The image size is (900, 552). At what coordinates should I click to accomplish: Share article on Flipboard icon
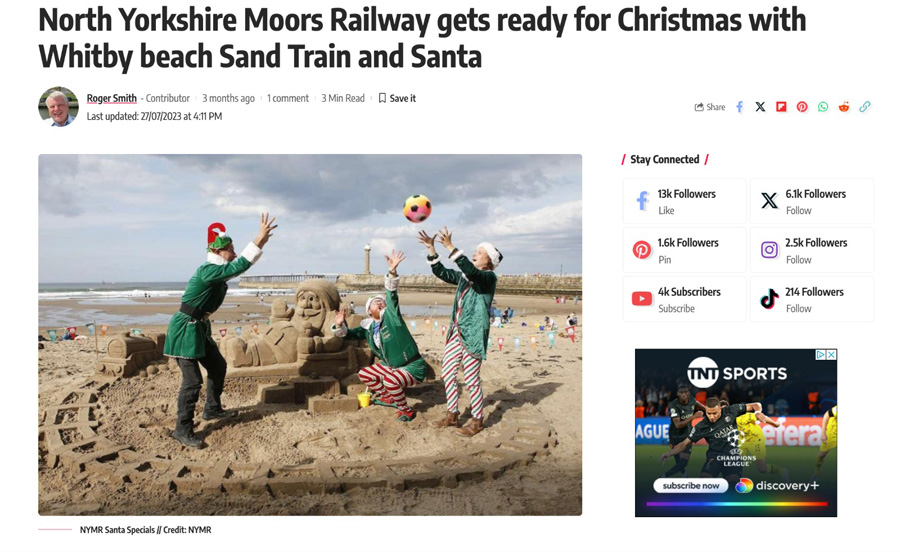point(781,107)
